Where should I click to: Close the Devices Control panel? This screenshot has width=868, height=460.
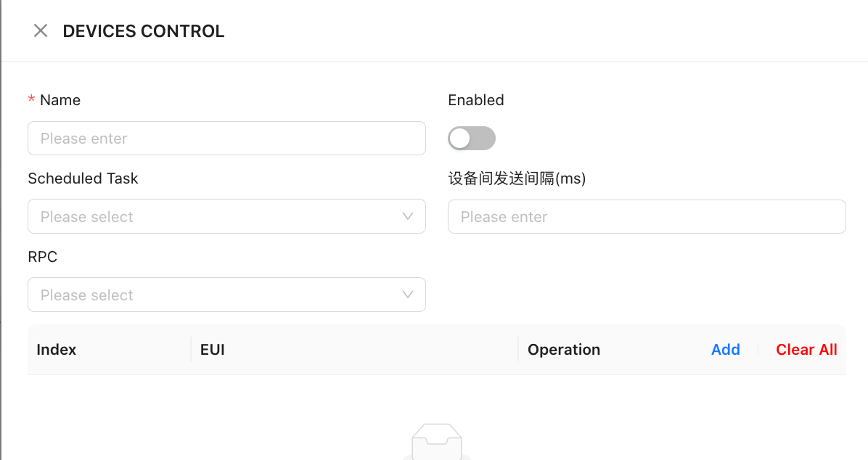pos(41,30)
